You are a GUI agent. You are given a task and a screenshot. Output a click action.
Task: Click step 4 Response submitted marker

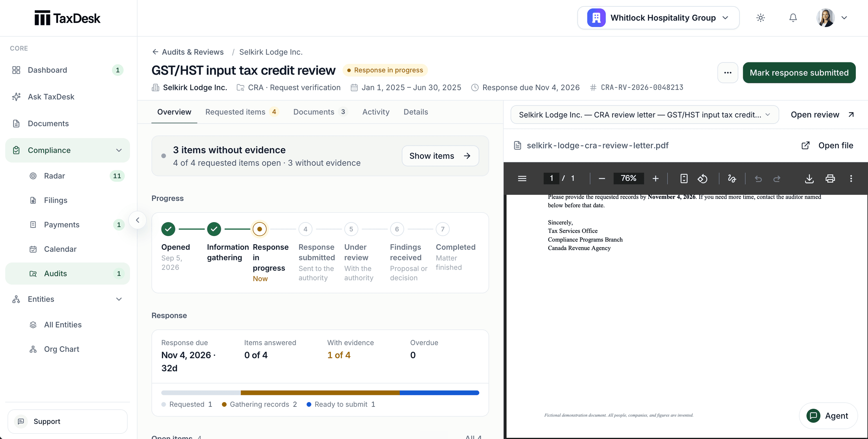point(305,229)
